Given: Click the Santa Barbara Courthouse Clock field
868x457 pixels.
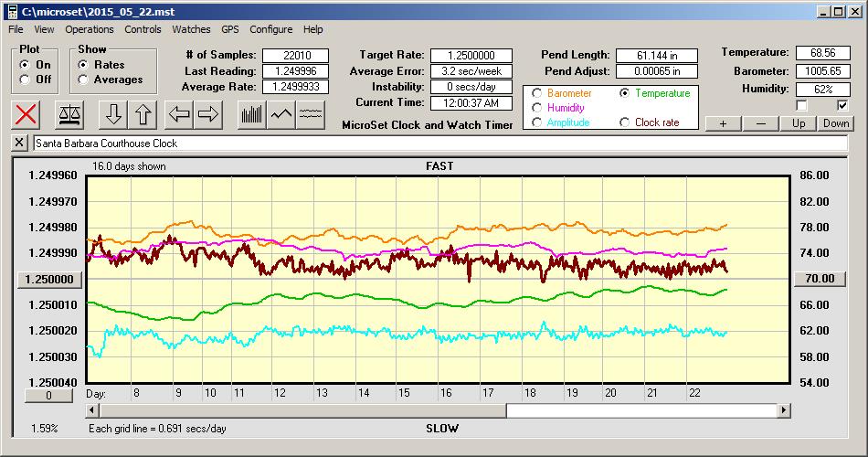Looking at the screenshot, I should pyautogui.click(x=439, y=143).
